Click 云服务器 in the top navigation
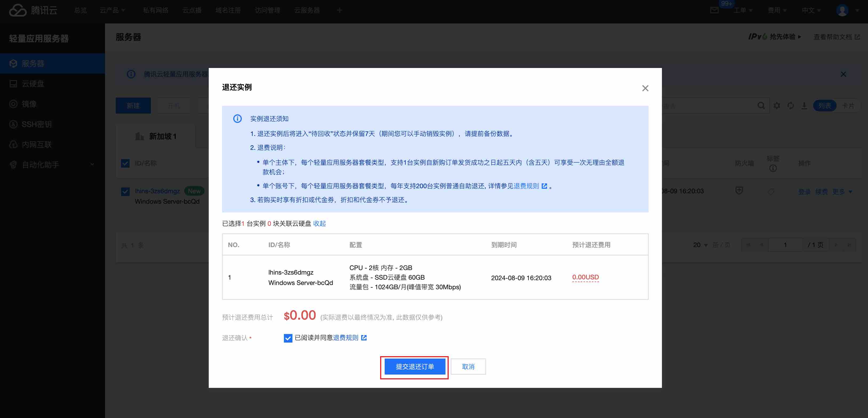 tap(307, 10)
